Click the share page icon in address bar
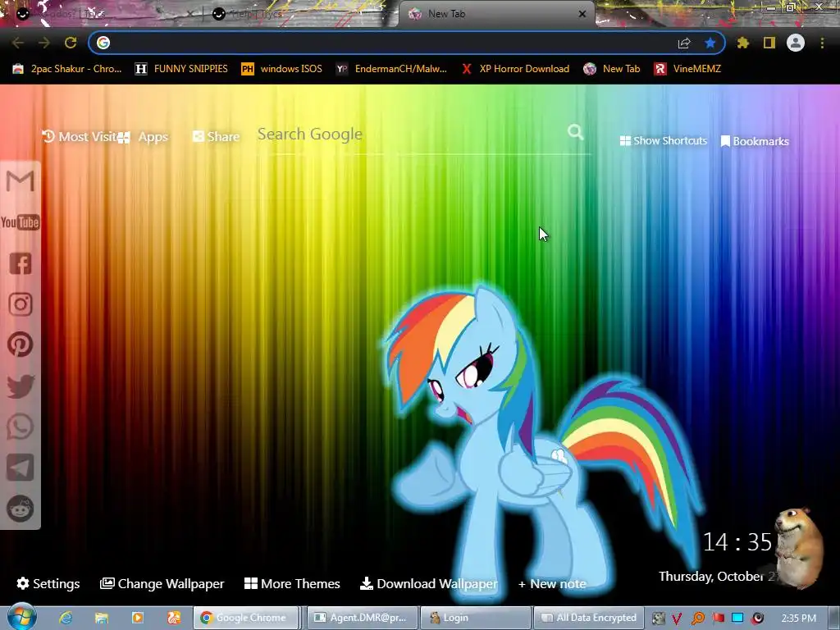The height and width of the screenshot is (630, 840). [684, 43]
